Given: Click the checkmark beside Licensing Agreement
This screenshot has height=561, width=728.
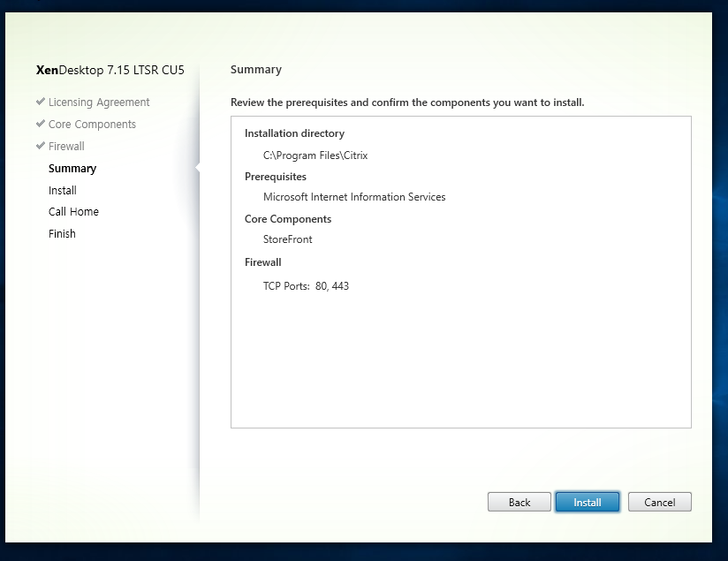Looking at the screenshot, I should (x=41, y=102).
